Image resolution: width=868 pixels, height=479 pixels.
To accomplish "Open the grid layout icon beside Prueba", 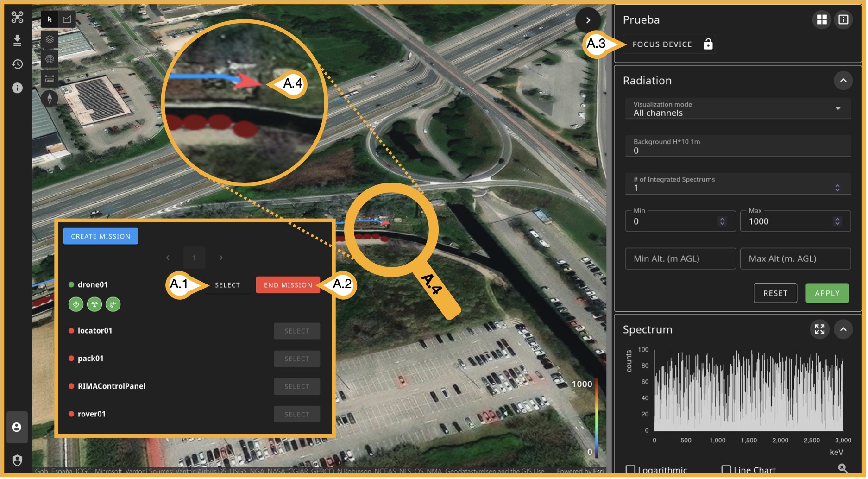I will coord(822,19).
